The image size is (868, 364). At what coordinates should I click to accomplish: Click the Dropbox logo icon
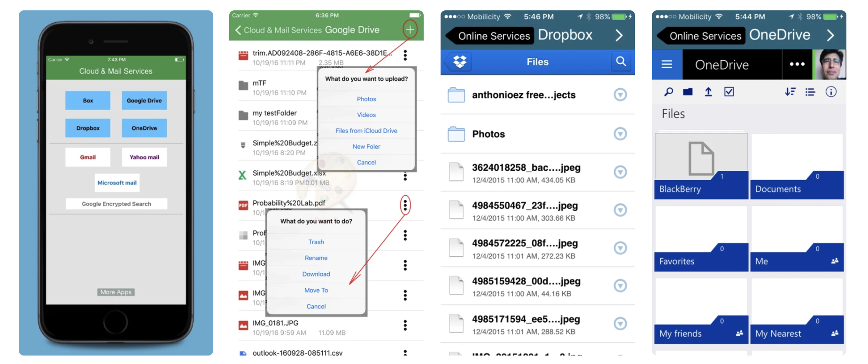pyautogui.click(x=459, y=62)
